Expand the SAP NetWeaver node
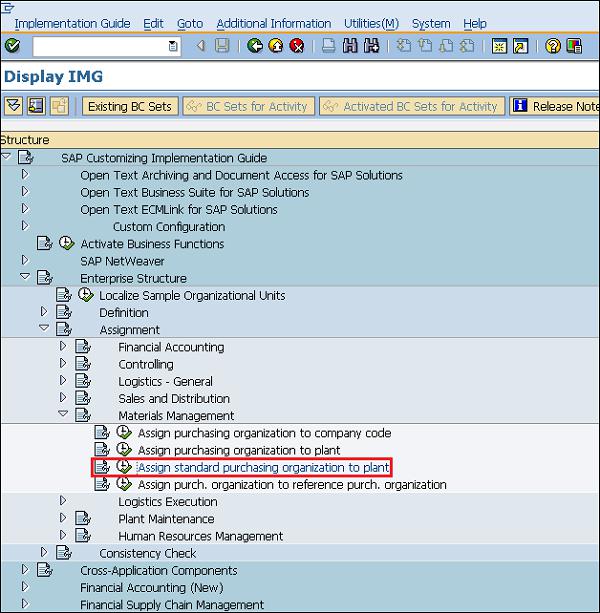Screen dimensions: 600x613 pos(25,260)
